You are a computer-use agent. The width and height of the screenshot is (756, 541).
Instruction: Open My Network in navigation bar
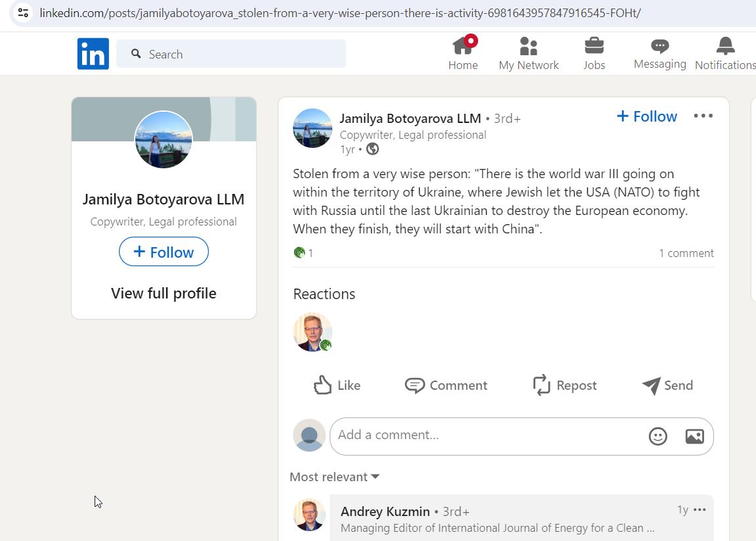point(529,53)
